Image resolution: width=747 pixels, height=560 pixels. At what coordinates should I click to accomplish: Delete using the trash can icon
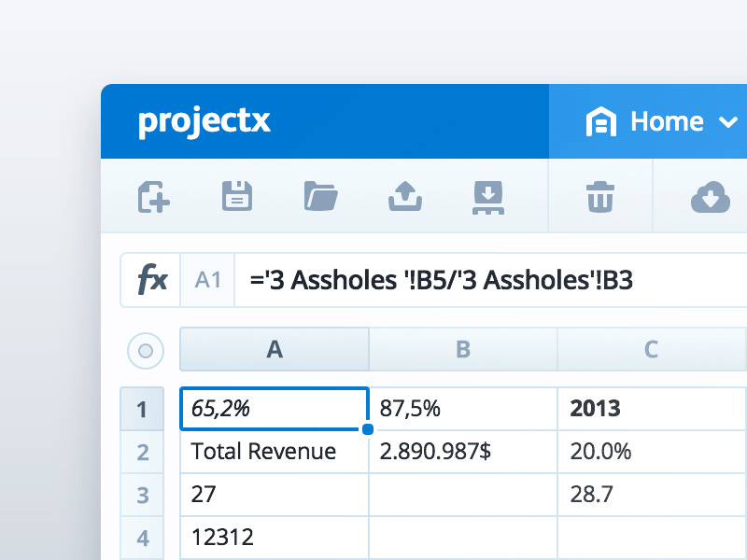click(599, 197)
